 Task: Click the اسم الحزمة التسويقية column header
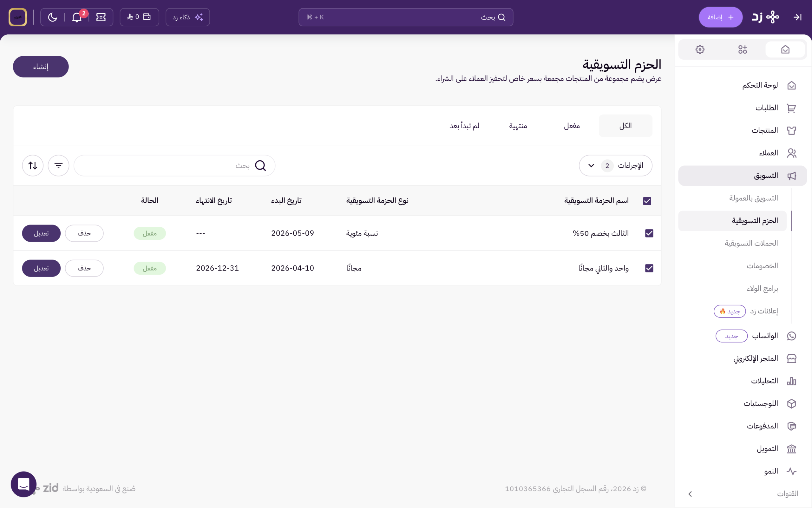[596, 201]
